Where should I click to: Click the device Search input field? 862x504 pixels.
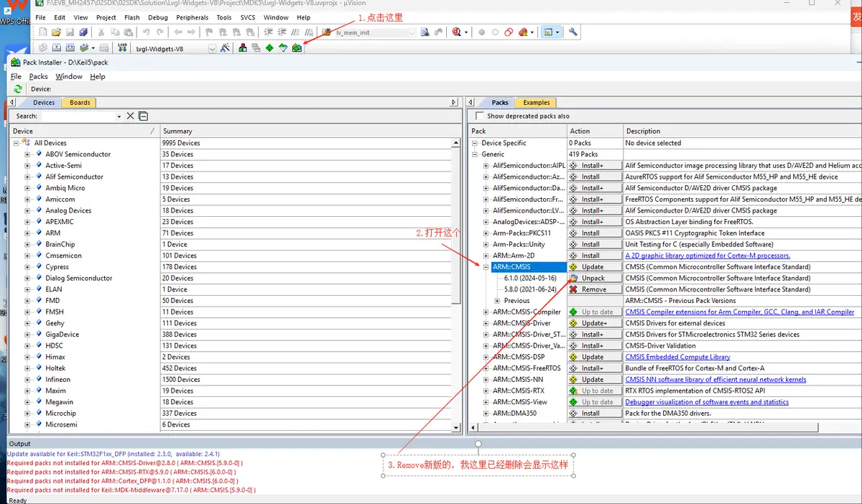pos(78,116)
